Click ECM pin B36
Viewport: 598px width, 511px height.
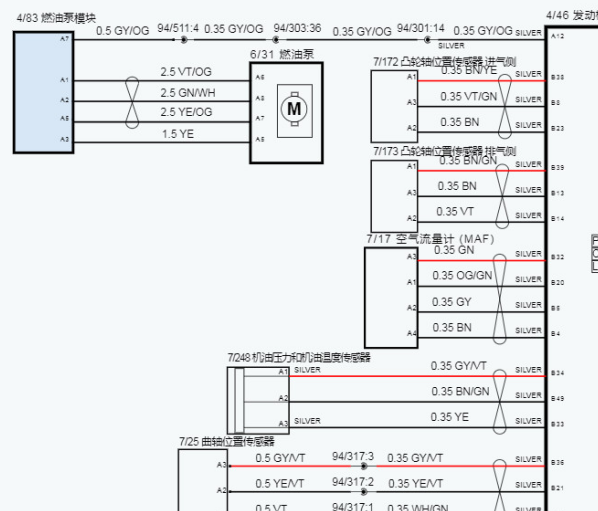558,463
